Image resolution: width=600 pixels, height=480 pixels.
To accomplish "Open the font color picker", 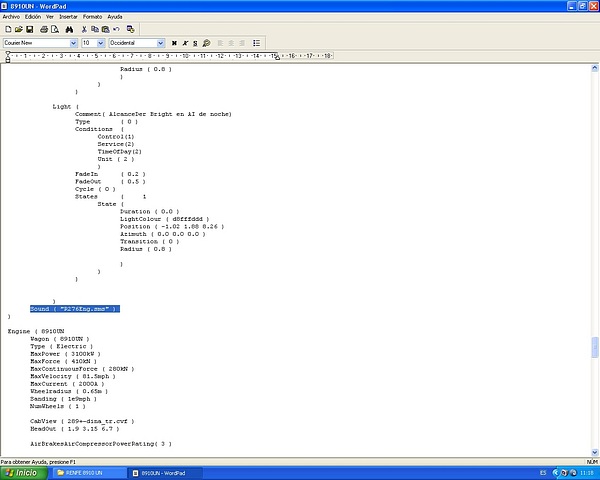I will coord(207,43).
